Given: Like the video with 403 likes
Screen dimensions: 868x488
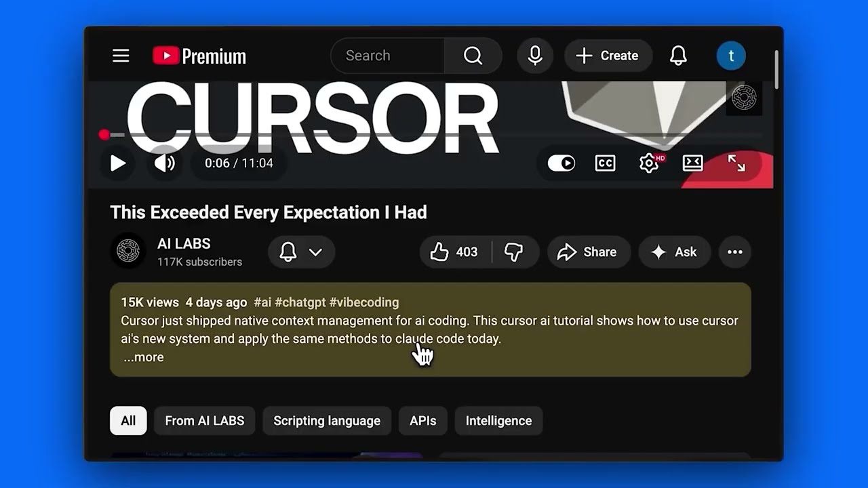Looking at the screenshot, I should point(454,252).
